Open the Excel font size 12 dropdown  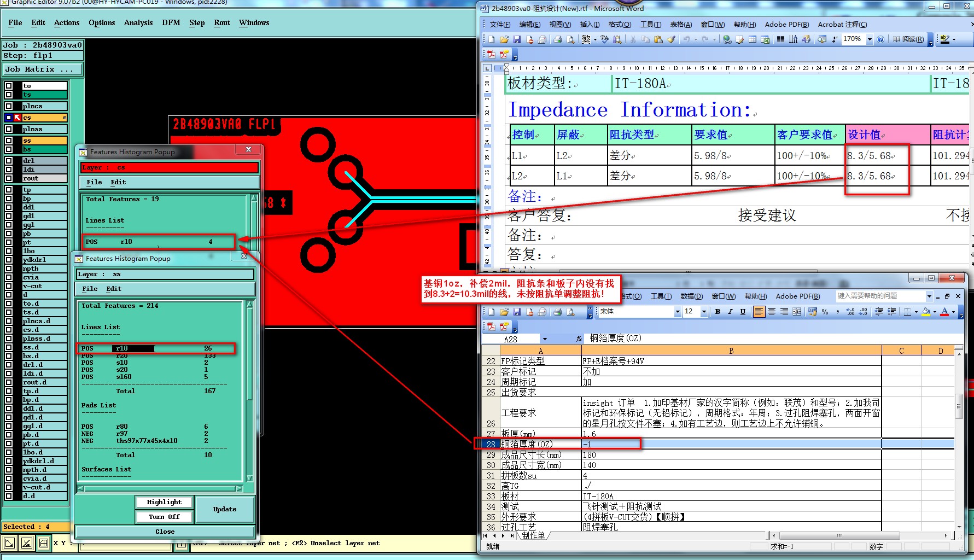tap(704, 312)
